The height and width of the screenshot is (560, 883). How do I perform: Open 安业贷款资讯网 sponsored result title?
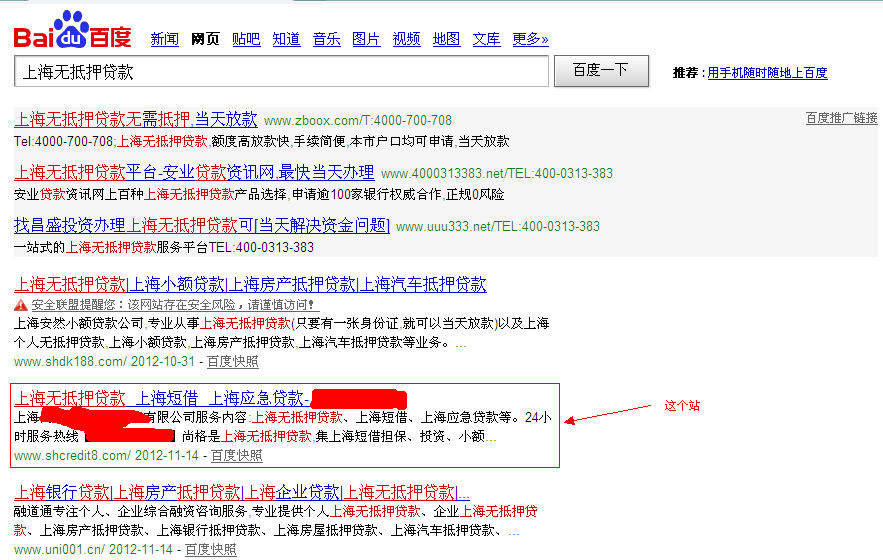point(194,172)
